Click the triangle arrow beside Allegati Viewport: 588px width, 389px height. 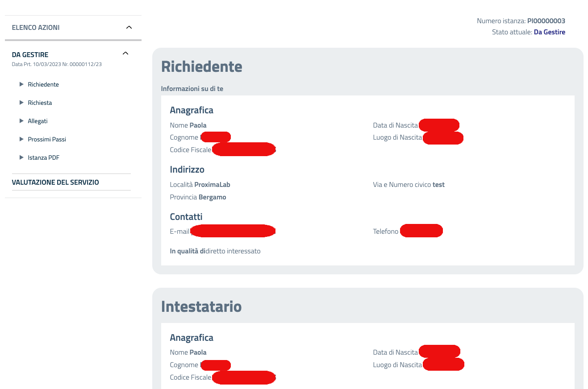tap(21, 121)
